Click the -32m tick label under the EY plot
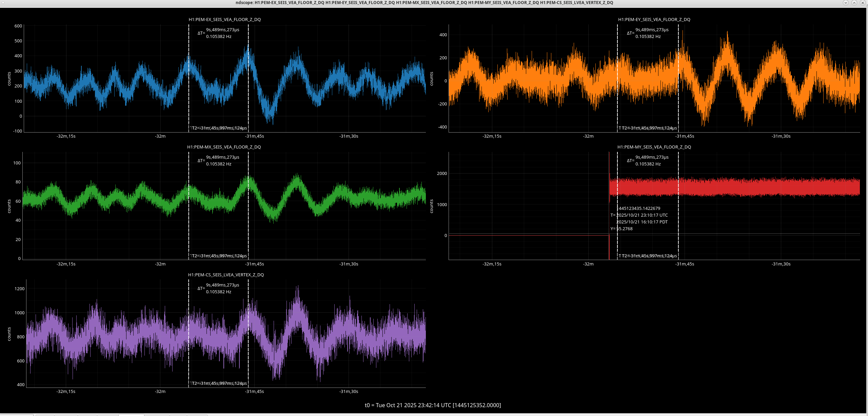868x416 pixels. point(588,136)
